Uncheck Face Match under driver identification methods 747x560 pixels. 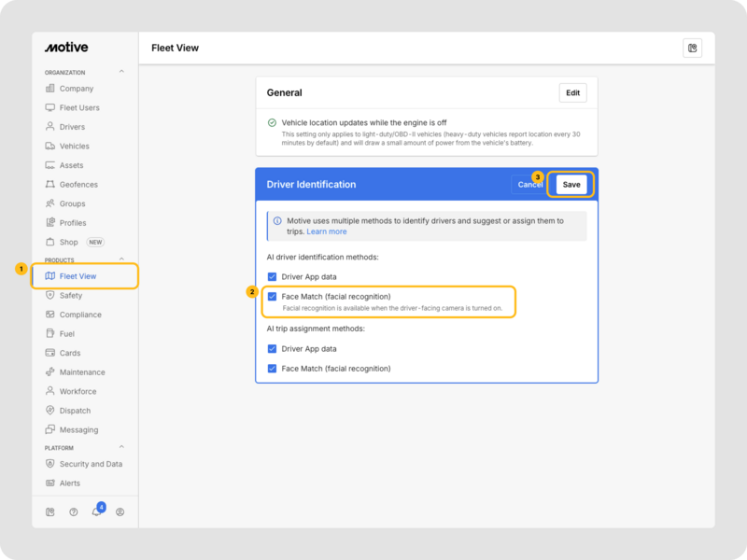(273, 297)
